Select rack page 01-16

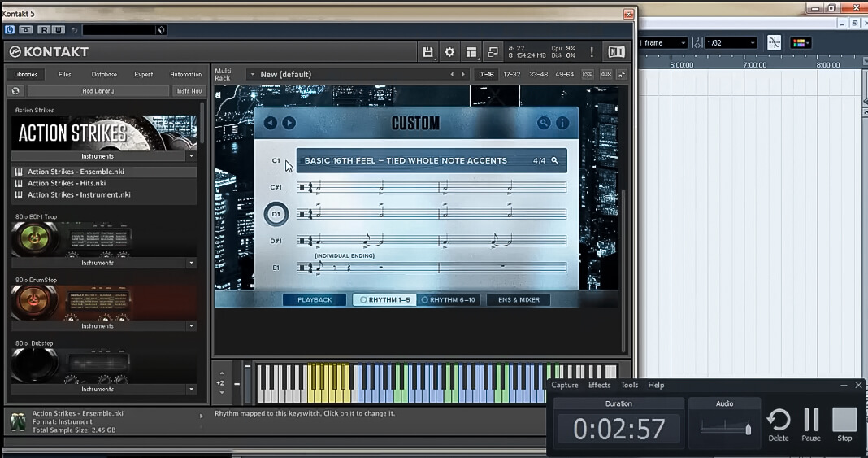(486, 74)
